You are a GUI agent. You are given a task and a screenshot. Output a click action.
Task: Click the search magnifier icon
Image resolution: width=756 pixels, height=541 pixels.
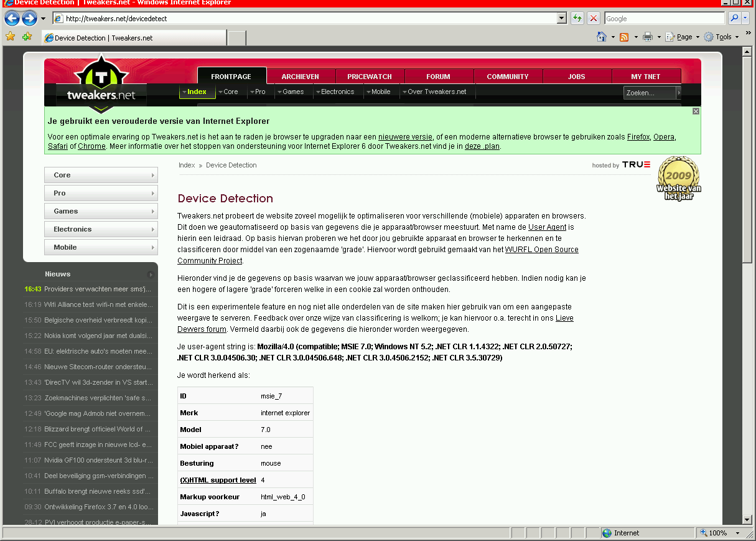pyautogui.click(x=734, y=19)
